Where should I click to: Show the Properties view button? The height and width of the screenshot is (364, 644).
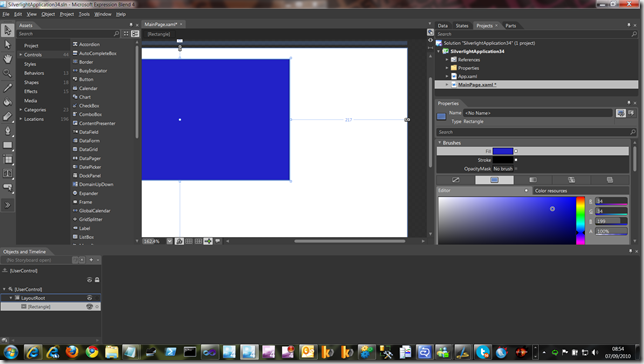click(621, 113)
